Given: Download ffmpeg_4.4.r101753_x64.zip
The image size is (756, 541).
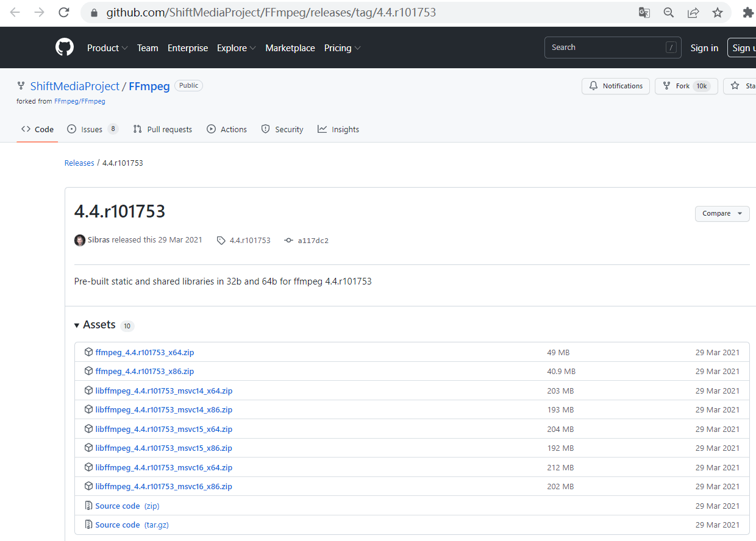Looking at the screenshot, I should pyautogui.click(x=144, y=352).
